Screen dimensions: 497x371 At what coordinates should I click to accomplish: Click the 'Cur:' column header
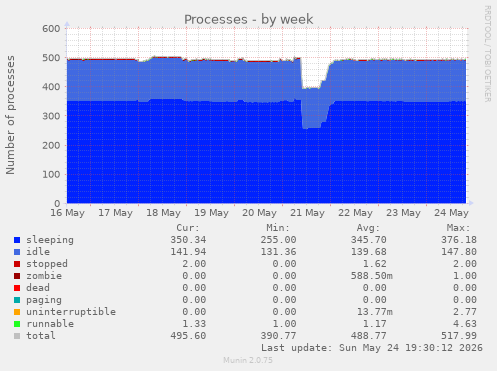click(x=188, y=228)
